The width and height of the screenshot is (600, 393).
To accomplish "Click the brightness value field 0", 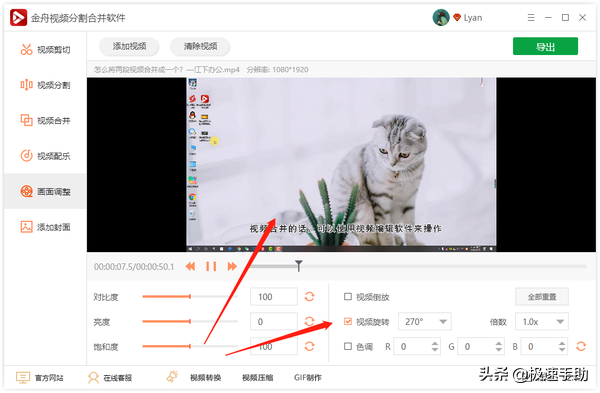I will coord(274,321).
